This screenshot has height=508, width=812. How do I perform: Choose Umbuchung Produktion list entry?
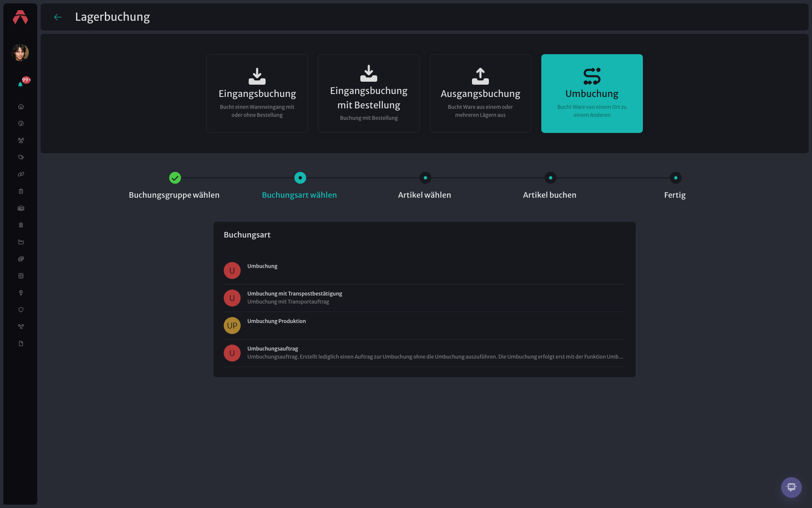425,326
